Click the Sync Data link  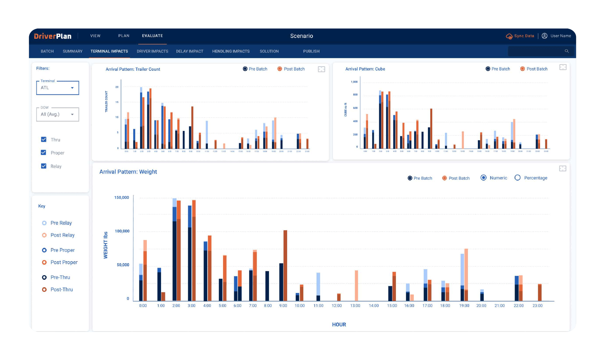pyautogui.click(x=524, y=36)
